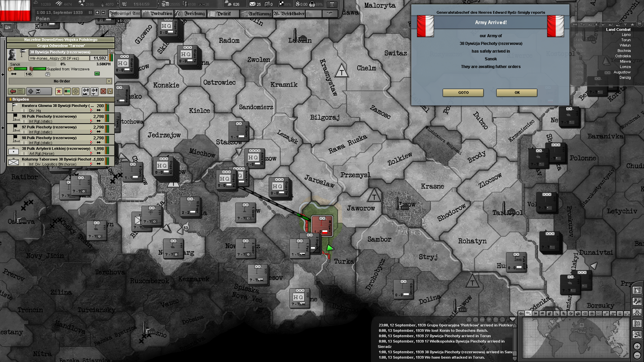The width and height of the screenshot is (644, 362).
Task: Open the Produktion tab
Action: coord(158,14)
